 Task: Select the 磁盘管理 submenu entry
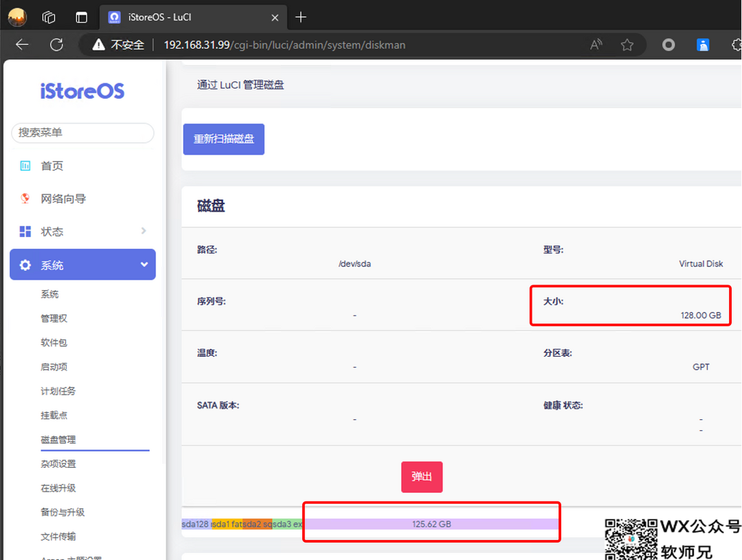tap(58, 439)
